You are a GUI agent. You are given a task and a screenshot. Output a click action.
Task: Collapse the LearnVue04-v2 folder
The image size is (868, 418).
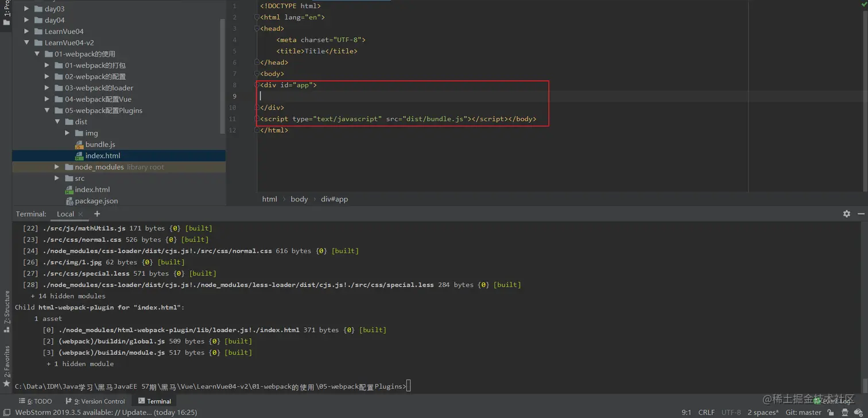(x=26, y=42)
